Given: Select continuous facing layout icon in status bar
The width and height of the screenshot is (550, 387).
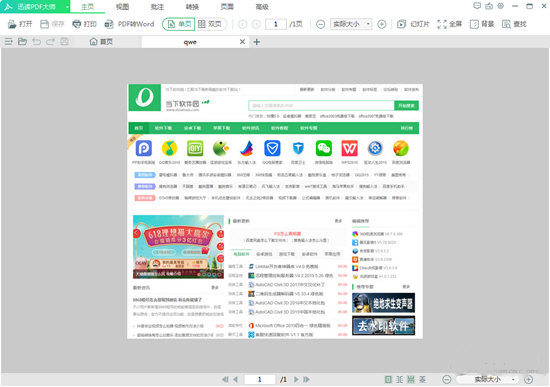Looking at the screenshot, I should (x=423, y=379).
